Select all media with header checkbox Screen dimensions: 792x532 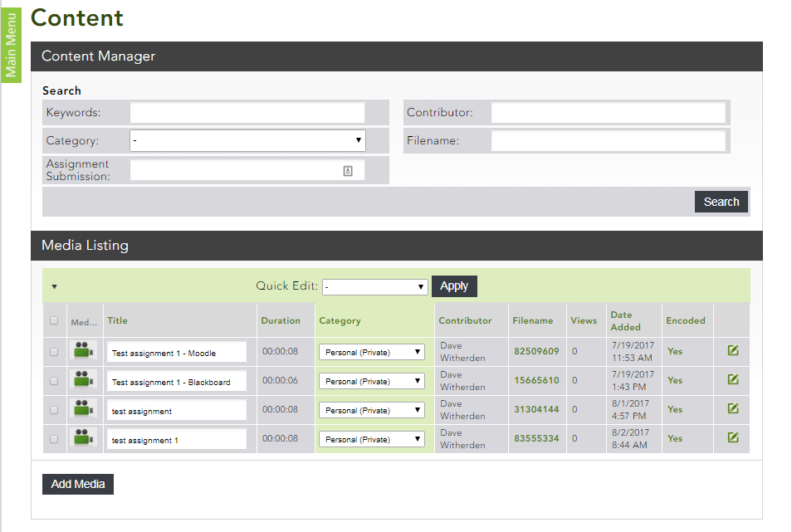(x=54, y=320)
